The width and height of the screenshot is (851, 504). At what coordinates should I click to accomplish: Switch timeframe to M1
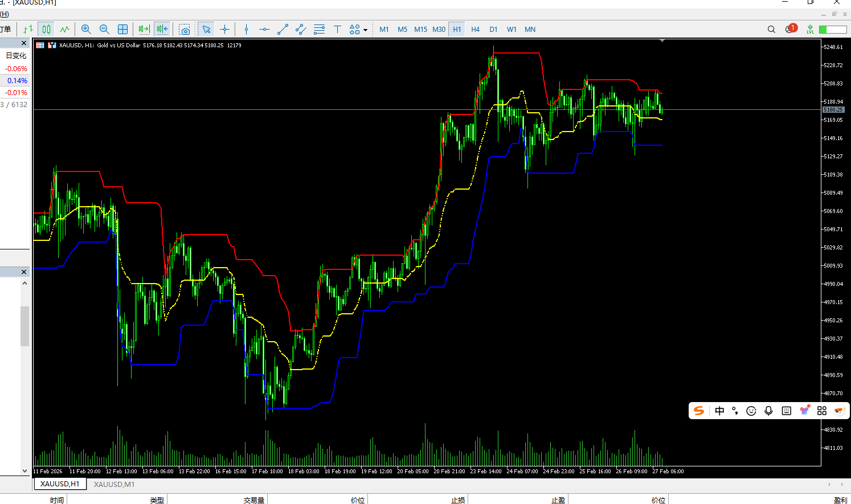coord(384,29)
